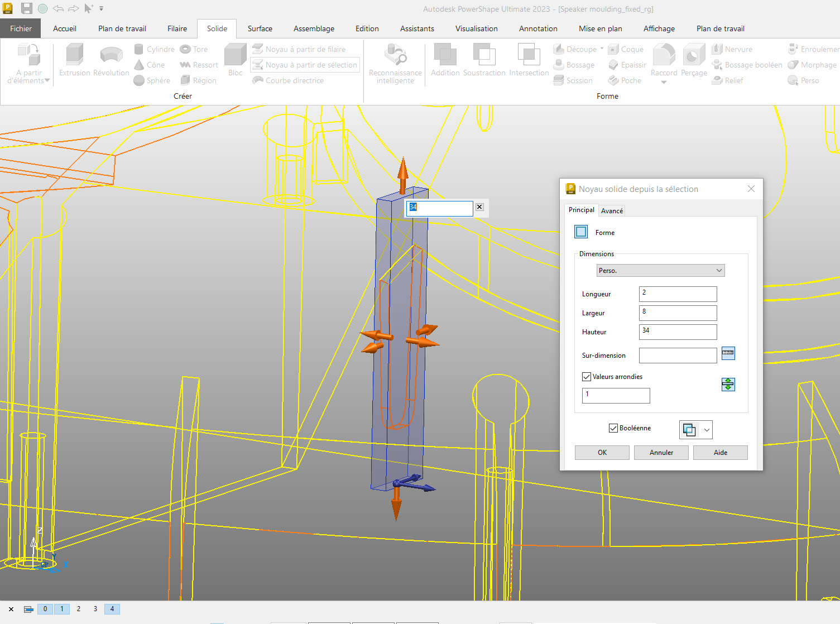Click the Save icon in the title bar
The image size is (840, 624).
(26, 8)
